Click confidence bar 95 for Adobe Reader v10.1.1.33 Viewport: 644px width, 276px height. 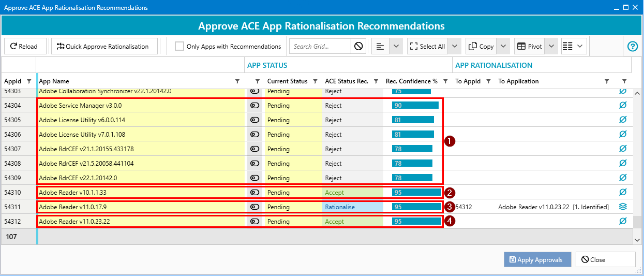416,192
